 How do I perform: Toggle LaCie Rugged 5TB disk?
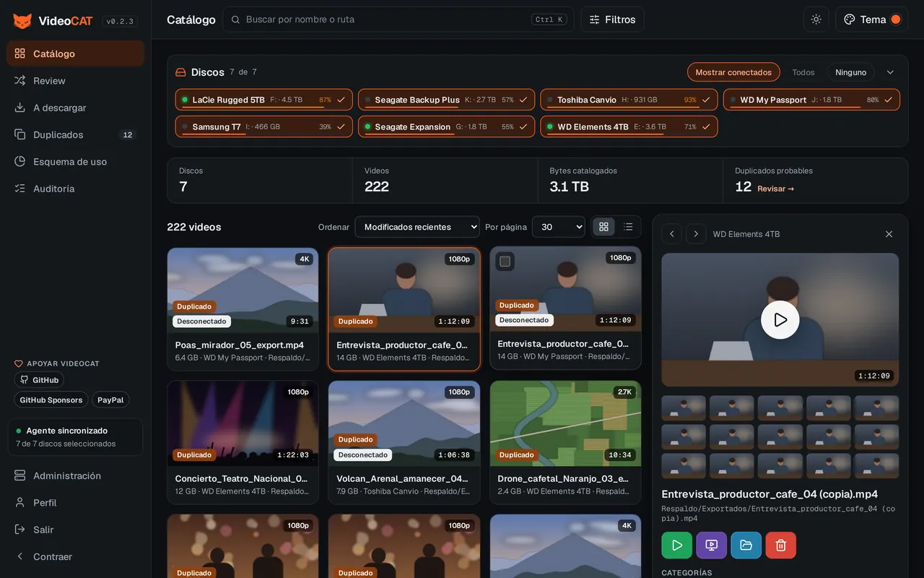[x=264, y=100]
